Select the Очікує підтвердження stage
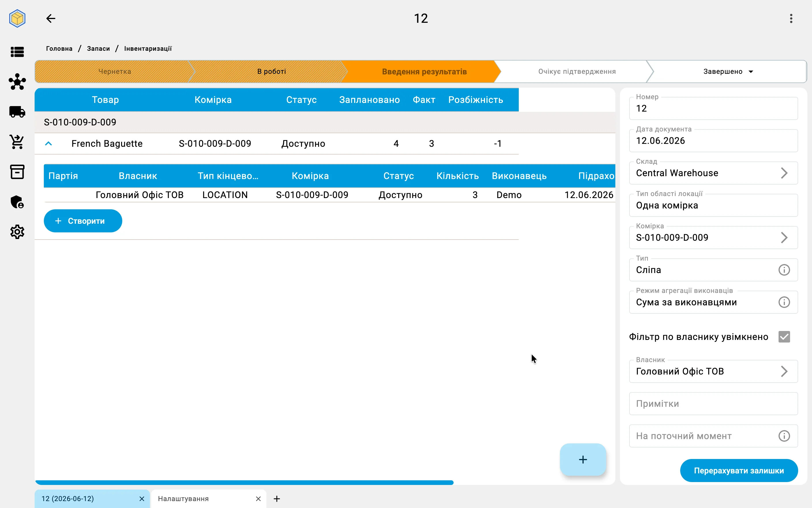The width and height of the screenshot is (812, 508). tap(576, 72)
